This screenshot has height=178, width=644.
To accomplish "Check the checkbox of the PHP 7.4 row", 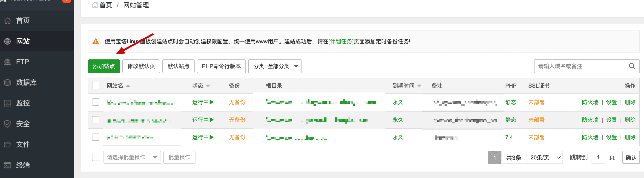I will tap(96, 137).
